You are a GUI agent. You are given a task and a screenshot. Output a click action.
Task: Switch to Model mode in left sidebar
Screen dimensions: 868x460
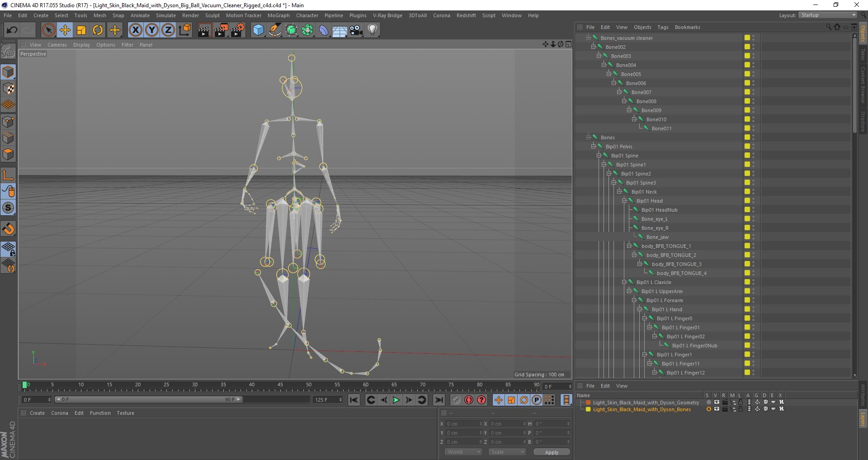click(8, 72)
